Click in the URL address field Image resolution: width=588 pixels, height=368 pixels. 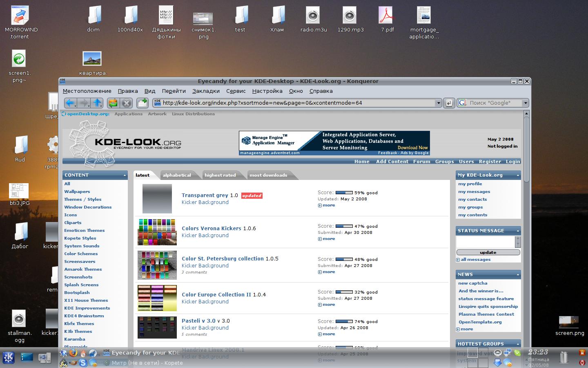click(x=298, y=103)
